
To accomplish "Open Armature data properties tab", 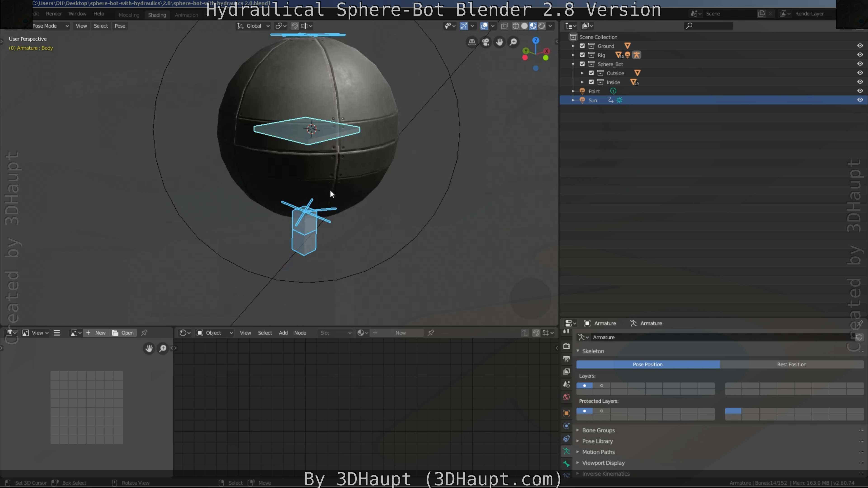I will click(x=566, y=451).
